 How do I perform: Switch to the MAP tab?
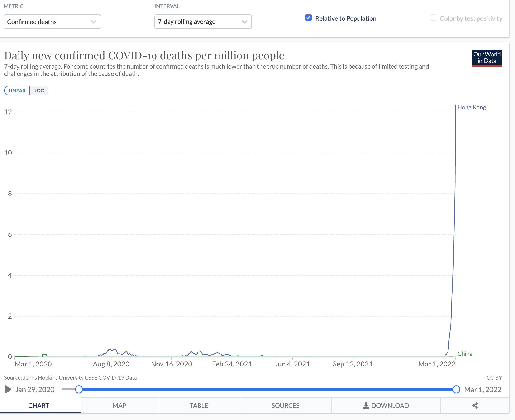[x=119, y=405]
